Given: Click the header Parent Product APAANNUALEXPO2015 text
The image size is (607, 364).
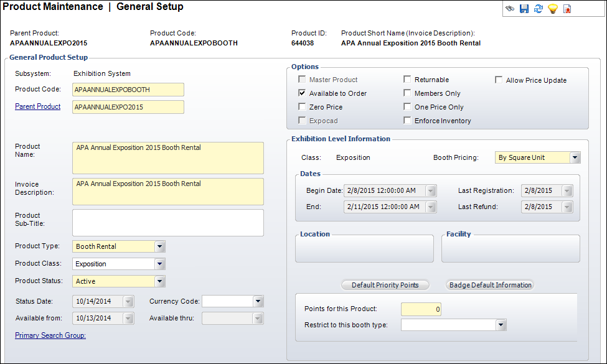Looking at the screenshot, I should click(49, 44).
